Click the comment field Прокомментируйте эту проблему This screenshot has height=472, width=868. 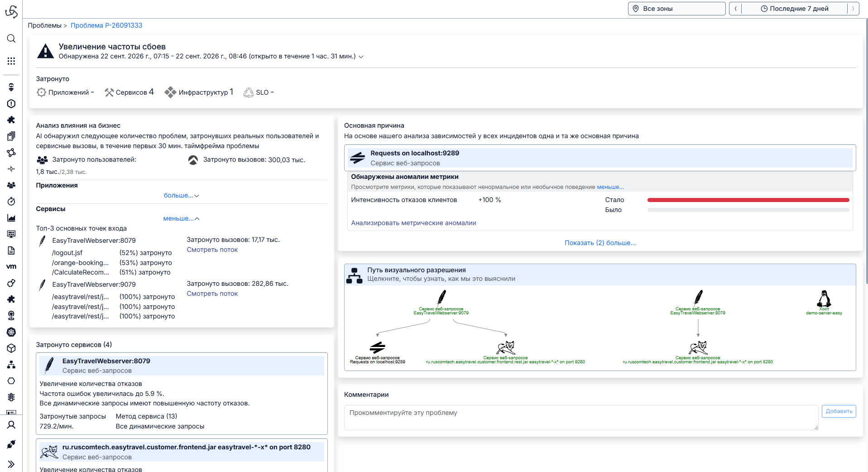(581, 418)
